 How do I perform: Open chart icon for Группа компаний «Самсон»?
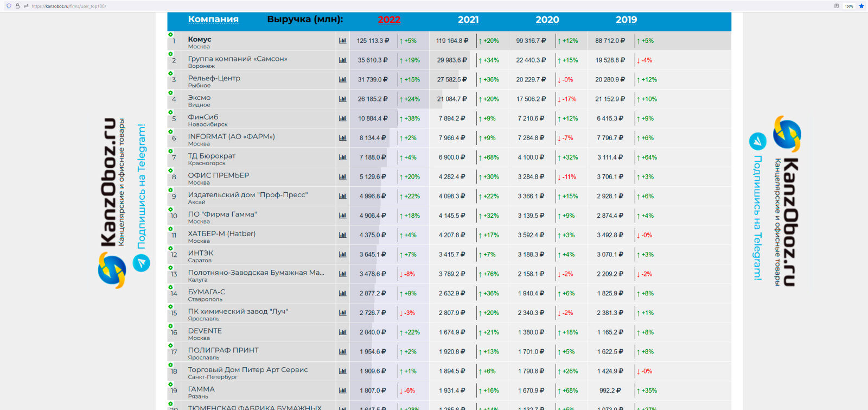[342, 60]
